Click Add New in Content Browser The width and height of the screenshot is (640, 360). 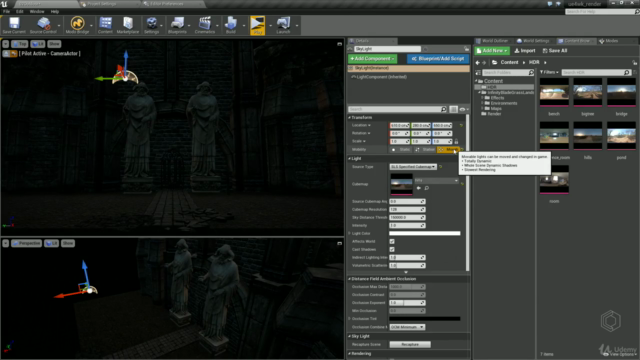[x=492, y=51]
